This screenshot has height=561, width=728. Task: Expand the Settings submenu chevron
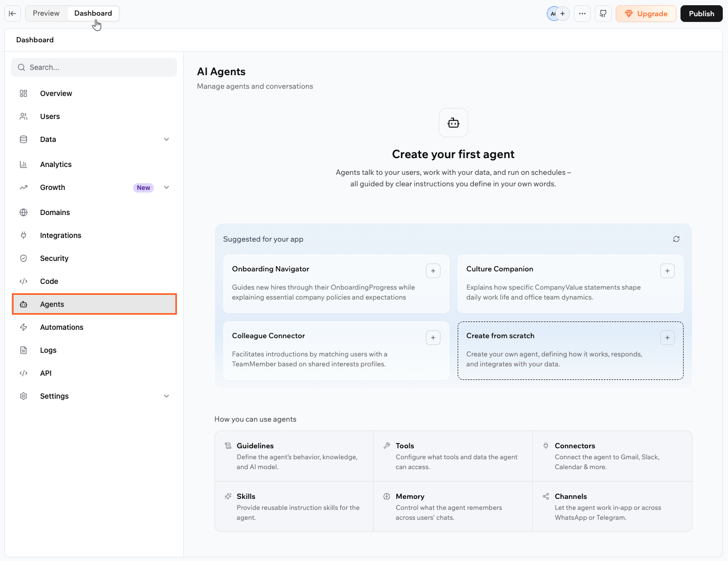pos(166,396)
